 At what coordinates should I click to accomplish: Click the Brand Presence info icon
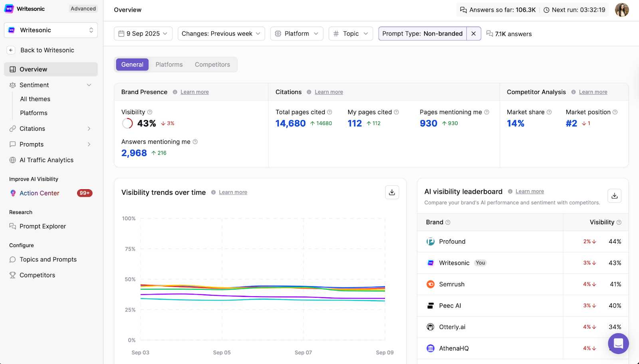click(x=175, y=92)
